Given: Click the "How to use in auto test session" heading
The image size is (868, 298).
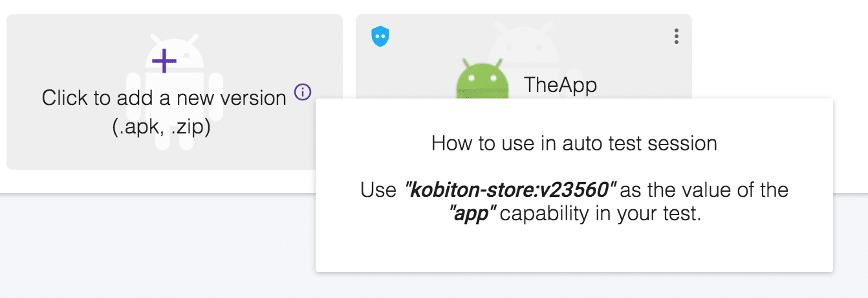Looking at the screenshot, I should point(574,143).
